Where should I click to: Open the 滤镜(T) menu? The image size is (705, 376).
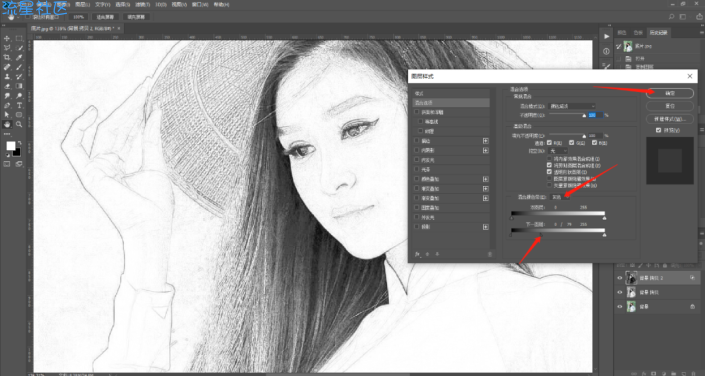pyautogui.click(x=144, y=4)
